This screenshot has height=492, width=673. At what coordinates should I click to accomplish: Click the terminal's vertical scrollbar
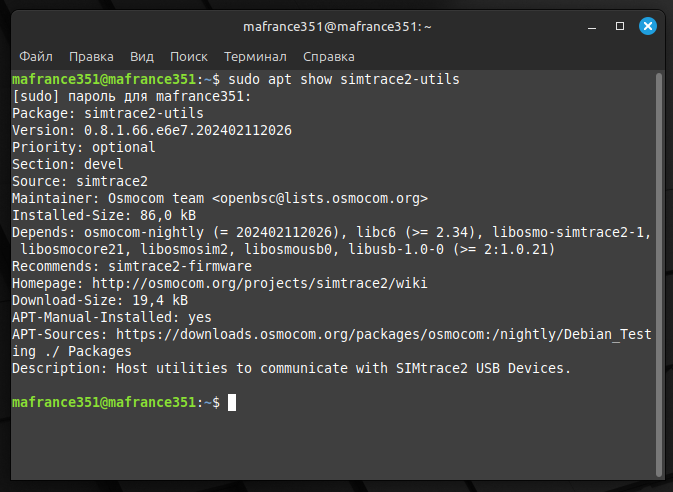[658, 270]
